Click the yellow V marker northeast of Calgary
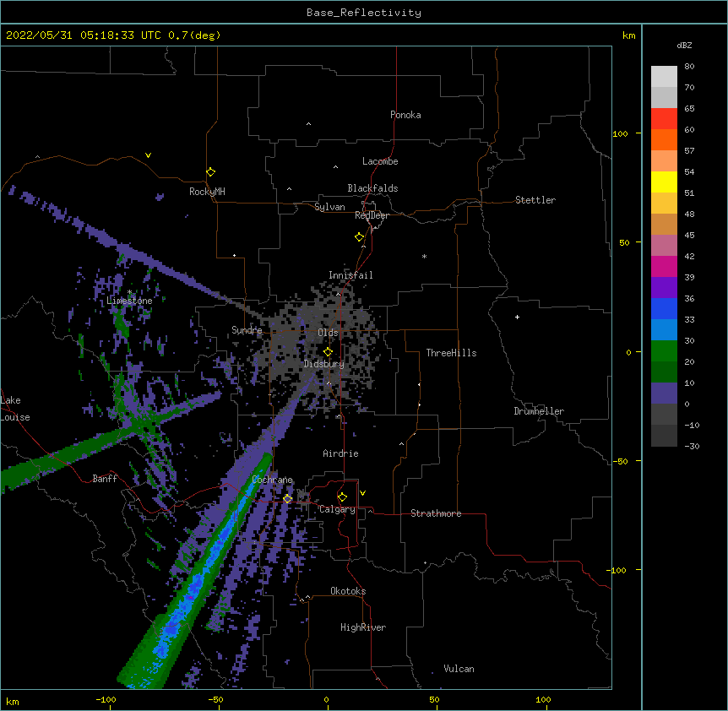Image resolution: width=728 pixels, height=711 pixels. coord(362,493)
